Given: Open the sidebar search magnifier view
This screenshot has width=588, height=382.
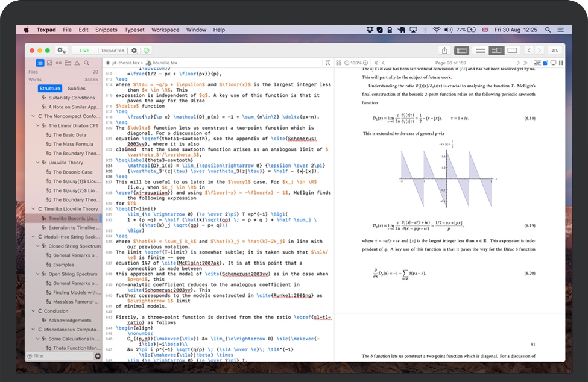Looking at the screenshot, I should point(87,63).
